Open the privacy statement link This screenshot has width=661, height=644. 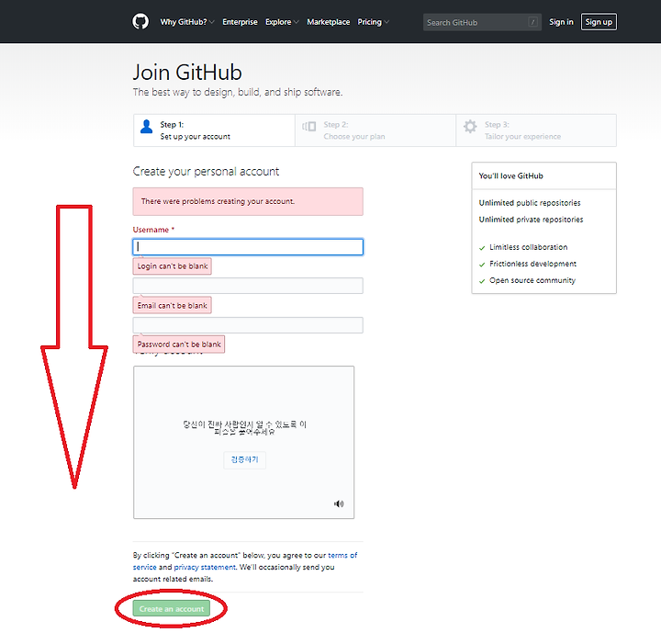pyautogui.click(x=205, y=567)
